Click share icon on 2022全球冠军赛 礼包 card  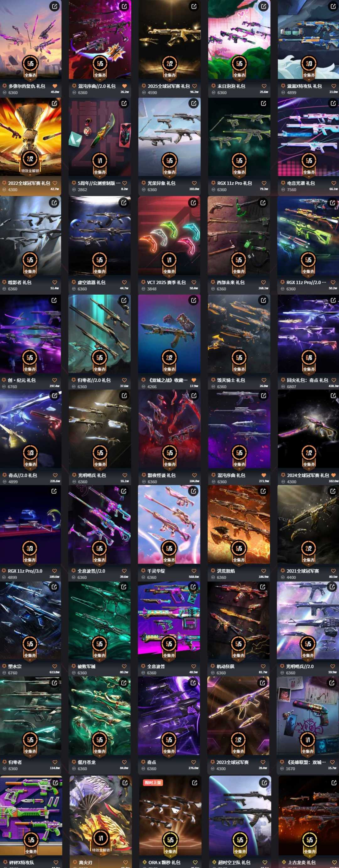click(54, 104)
